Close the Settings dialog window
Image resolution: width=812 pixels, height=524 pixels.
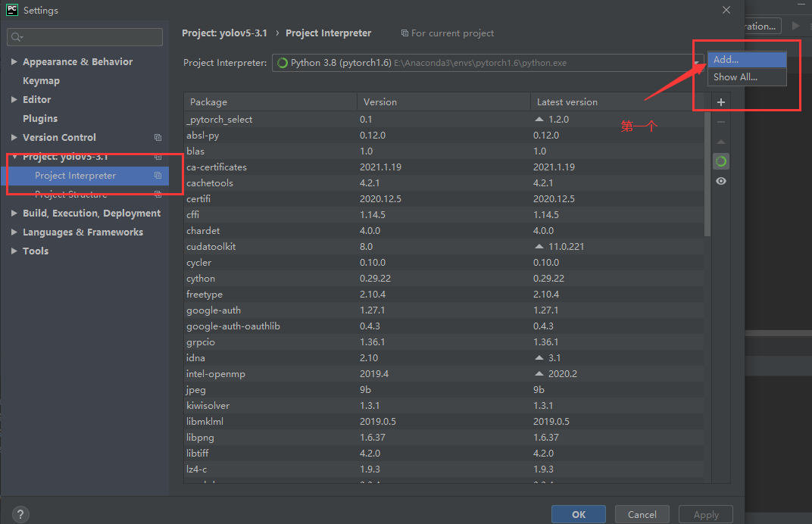click(x=726, y=10)
